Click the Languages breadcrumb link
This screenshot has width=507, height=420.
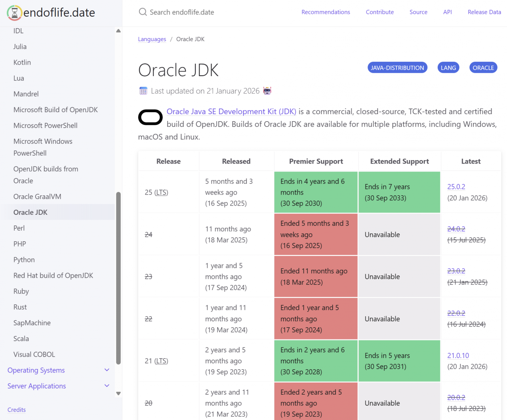(152, 39)
